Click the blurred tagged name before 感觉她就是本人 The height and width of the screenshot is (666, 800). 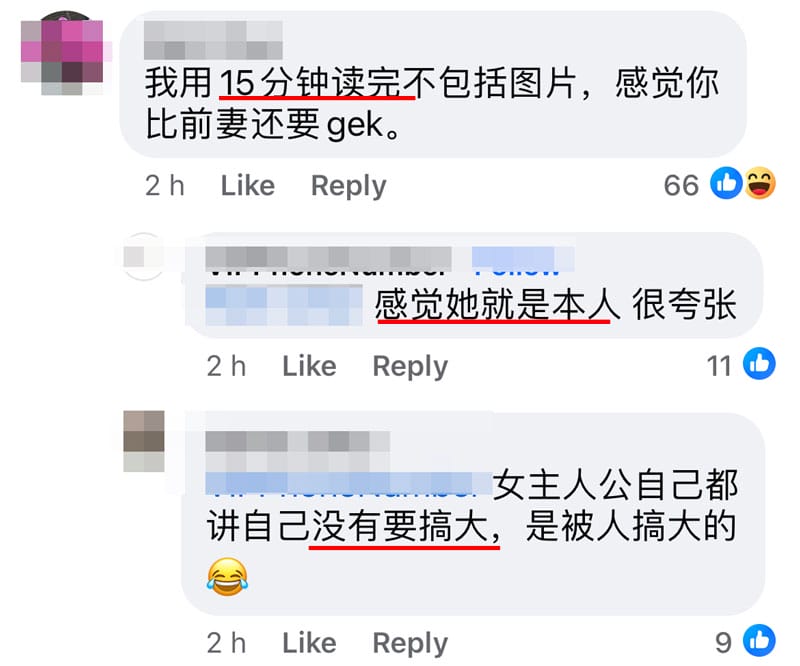[x=284, y=305]
